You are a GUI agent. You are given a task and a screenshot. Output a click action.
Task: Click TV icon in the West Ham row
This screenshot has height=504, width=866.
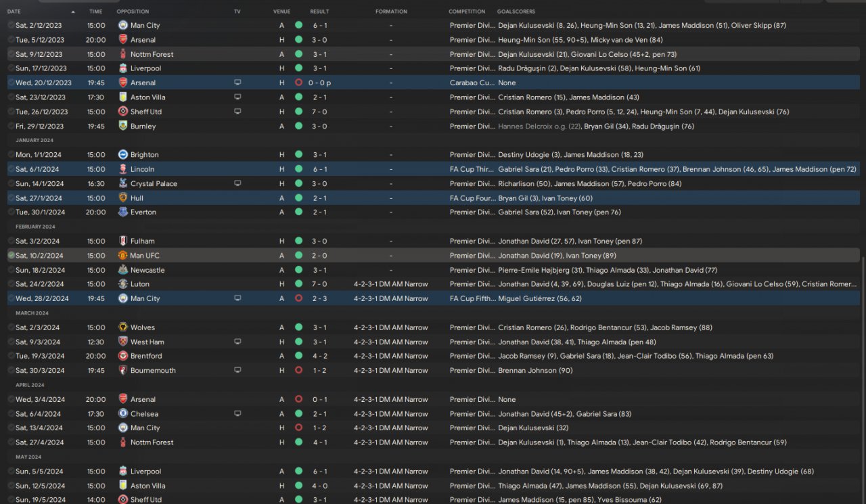(x=237, y=342)
